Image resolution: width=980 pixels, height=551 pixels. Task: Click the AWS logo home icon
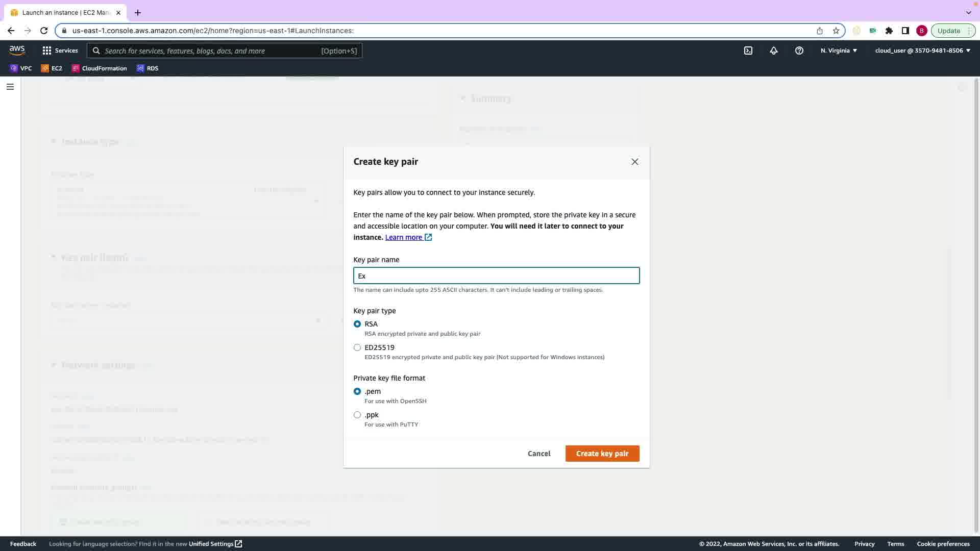tap(17, 50)
